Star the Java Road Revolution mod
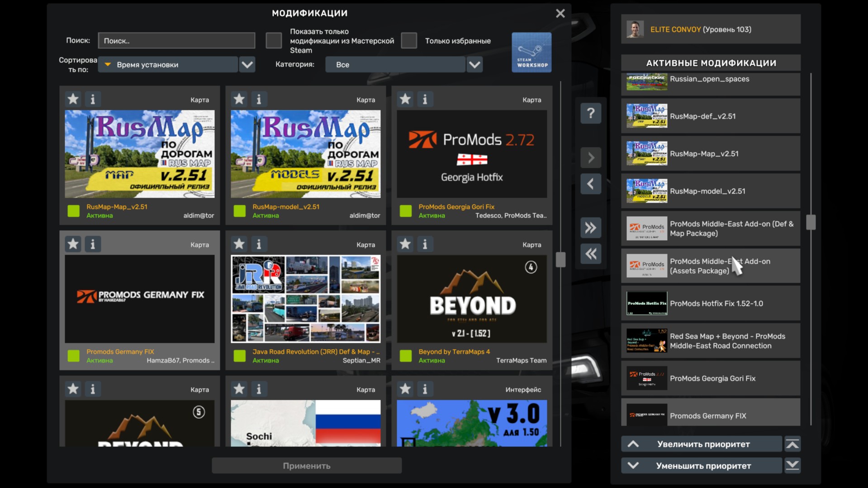This screenshot has height=488, width=868. 239,244
